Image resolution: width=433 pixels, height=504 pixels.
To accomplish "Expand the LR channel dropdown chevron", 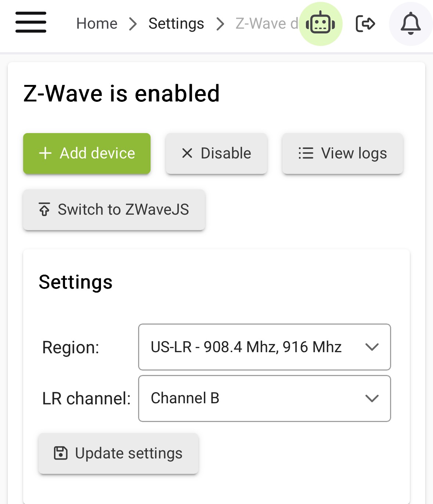I will [372, 398].
